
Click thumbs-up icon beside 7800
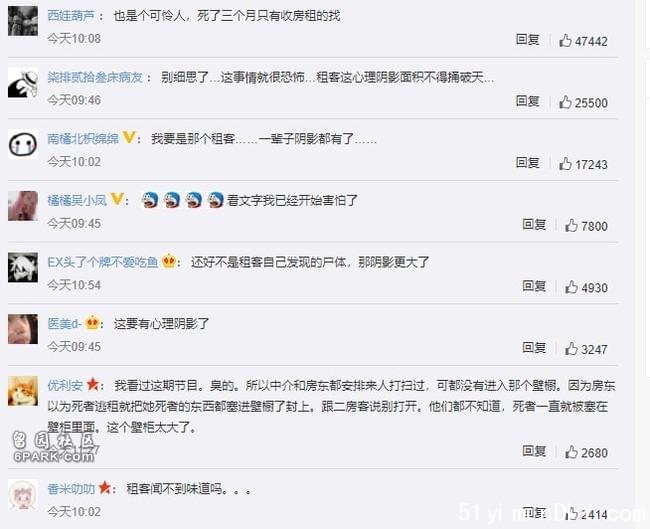point(571,226)
